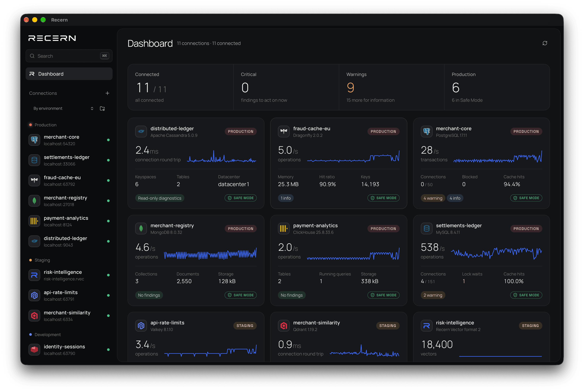Click the Dragonfly icon for fraud-cache-eu in sidebar
The width and height of the screenshot is (584, 392).
(x=34, y=180)
